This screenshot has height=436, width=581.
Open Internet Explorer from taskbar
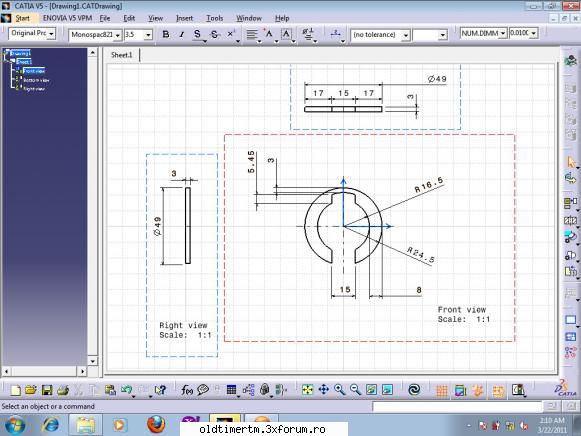(51, 425)
